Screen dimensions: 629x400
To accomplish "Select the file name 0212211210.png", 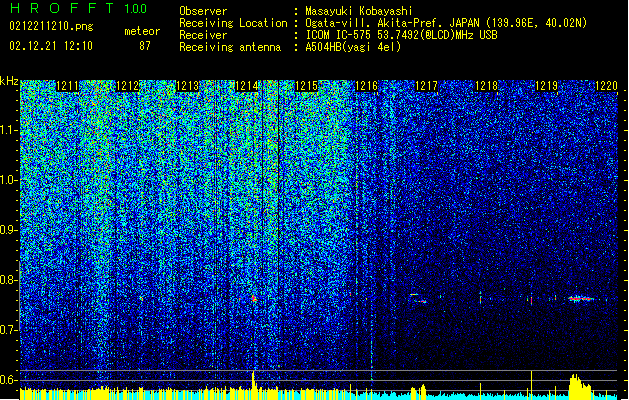I will pyautogui.click(x=51, y=26).
